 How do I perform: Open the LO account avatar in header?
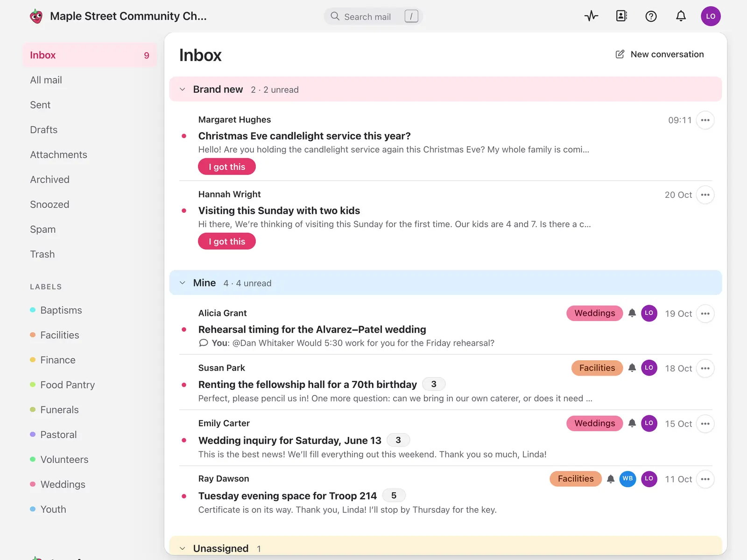tap(711, 16)
